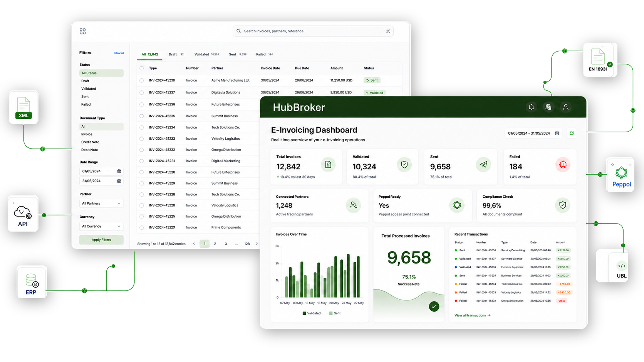Expand the All Partners dropdown

(101, 204)
